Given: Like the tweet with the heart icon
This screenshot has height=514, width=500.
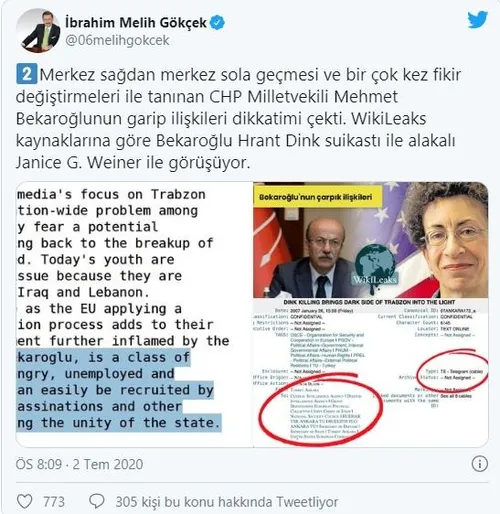Looking at the screenshot, I should coord(25,501).
